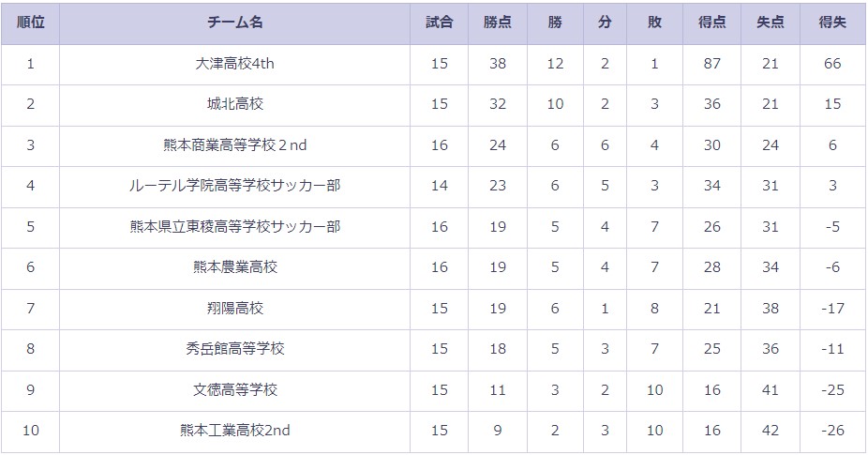The image size is (868, 455).
Task: Click the 失点 column header
Action: pyautogui.click(x=771, y=23)
